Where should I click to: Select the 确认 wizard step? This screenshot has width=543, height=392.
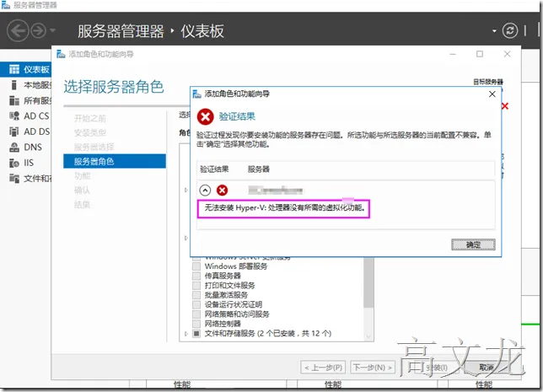tap(82, 191)
